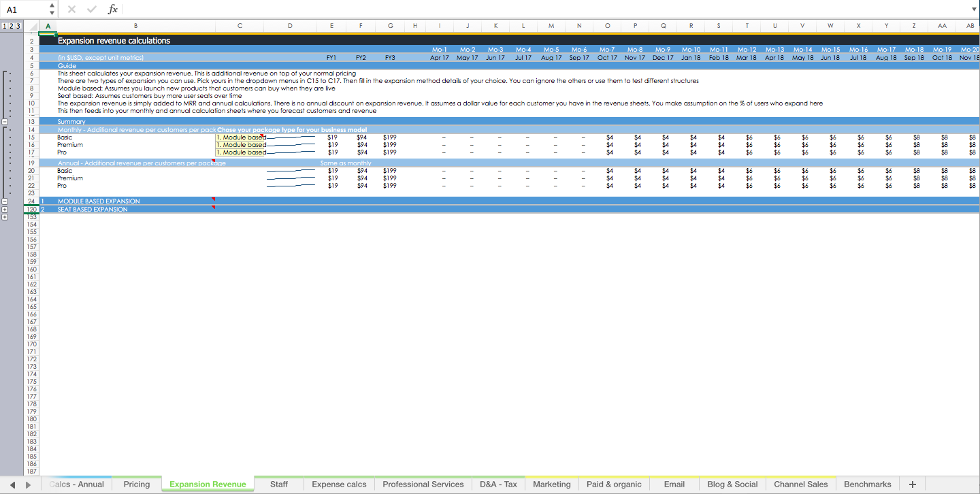The height and width of the screenshot is (494, 980).
Task: Select the Mo-7 column heading cell
Action: click(x=607, y=50)
